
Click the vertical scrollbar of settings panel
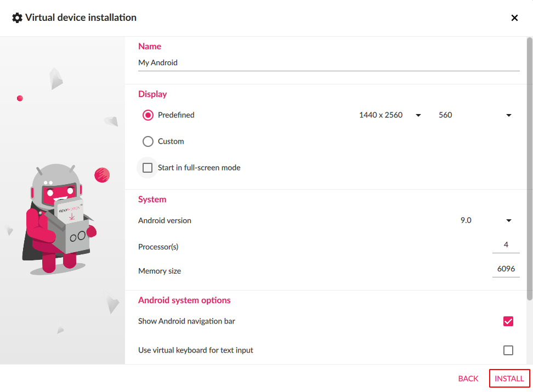pyautogui.click(x=530, y=169)
